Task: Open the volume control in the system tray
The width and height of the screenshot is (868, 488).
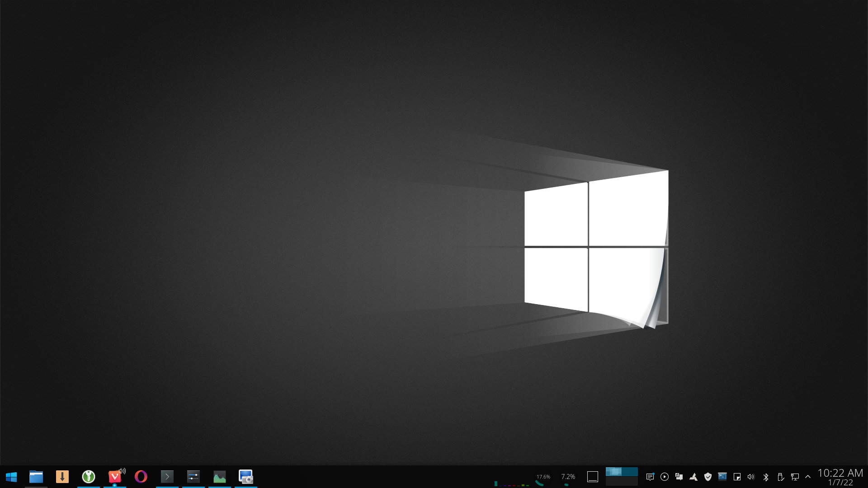Action: (751, 477)
